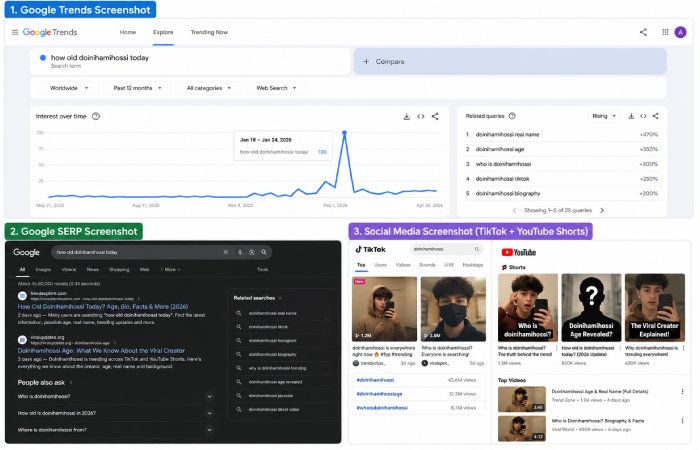Click related query 'who is doinihamihossi' in Trends
The image size is (700, 450).
click(x=503, y=164)
